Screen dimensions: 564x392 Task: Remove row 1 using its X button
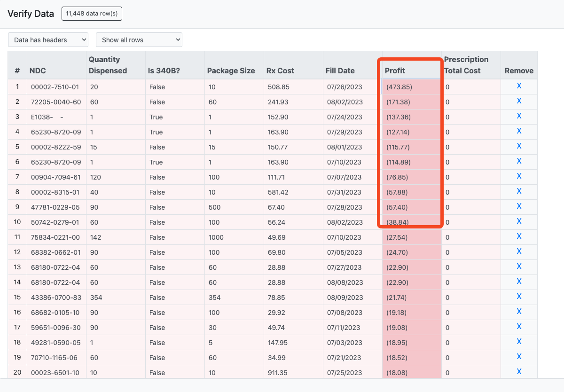tap(518, 86)
